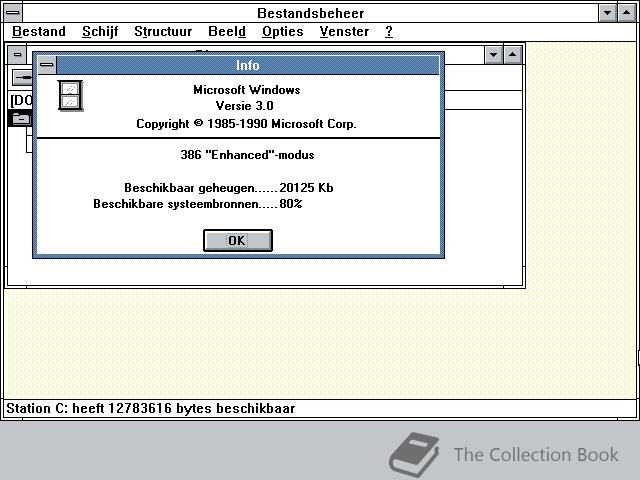Minimize the directory tree child window
The width and height of the screenshot is (640, 480).
[x=493, y=55]
